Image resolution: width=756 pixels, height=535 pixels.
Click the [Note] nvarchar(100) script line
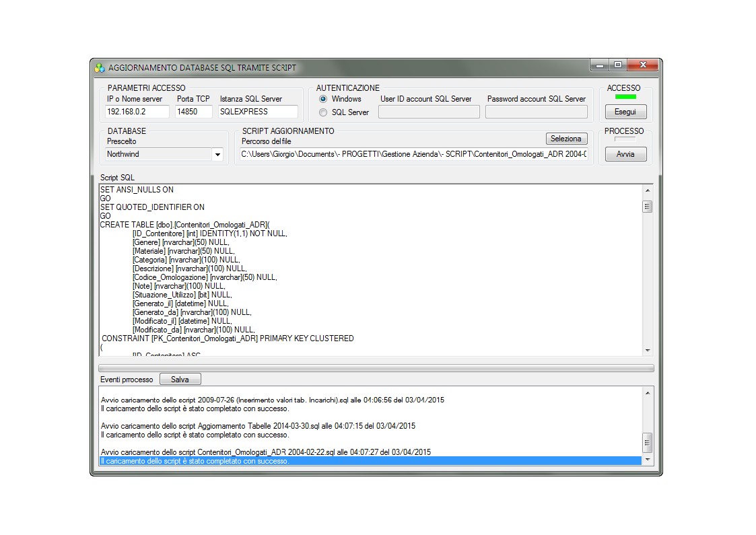pyautogui.click(x=179, y=286)
